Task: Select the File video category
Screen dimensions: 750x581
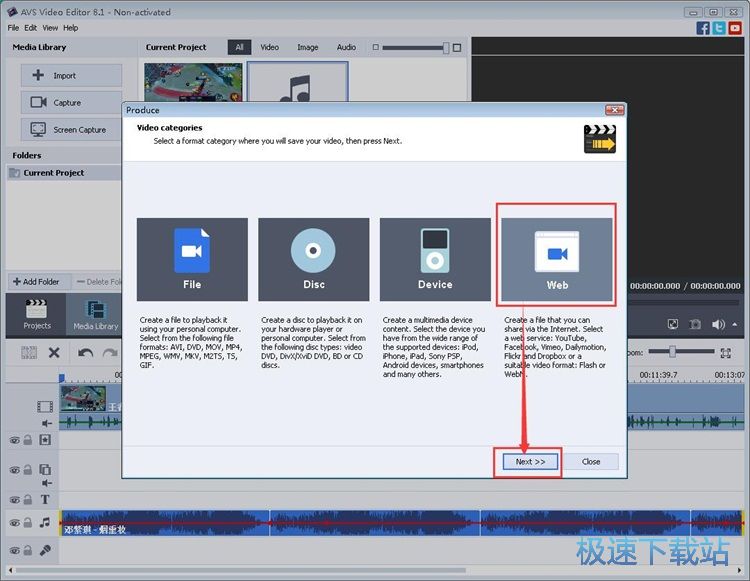Action: [x=192, y=260]
